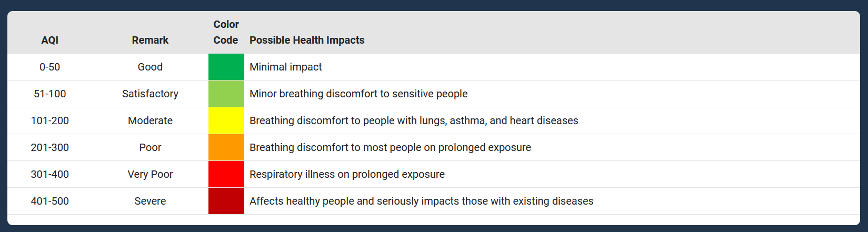Screen dimensions: 868x232
Task: Click the Satisfactory remark text
Action: pyautogui.click(x=150, y=94)
